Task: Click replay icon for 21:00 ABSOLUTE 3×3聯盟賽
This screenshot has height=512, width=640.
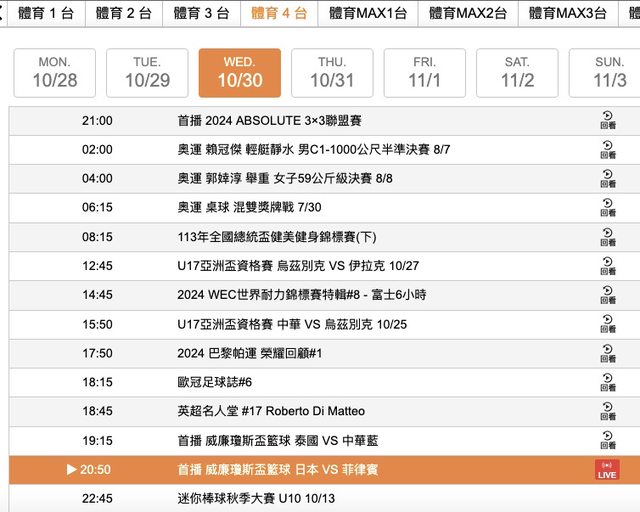Action: (607, 121)
